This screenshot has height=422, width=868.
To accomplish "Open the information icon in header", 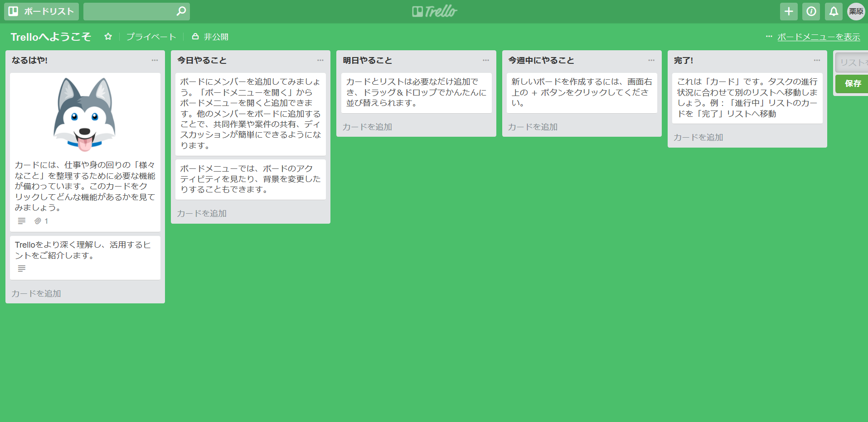I will [811, 11].
